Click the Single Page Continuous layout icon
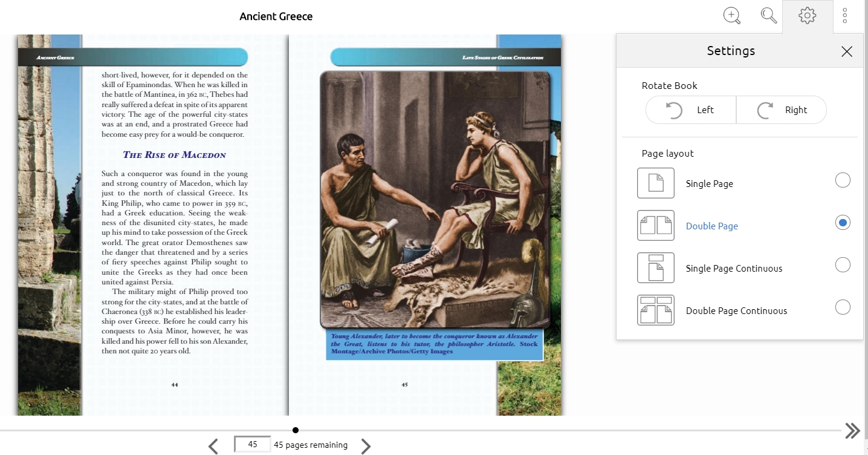This screenshot has width=868, height=455. pyautogui.click(x=656, y=267)
